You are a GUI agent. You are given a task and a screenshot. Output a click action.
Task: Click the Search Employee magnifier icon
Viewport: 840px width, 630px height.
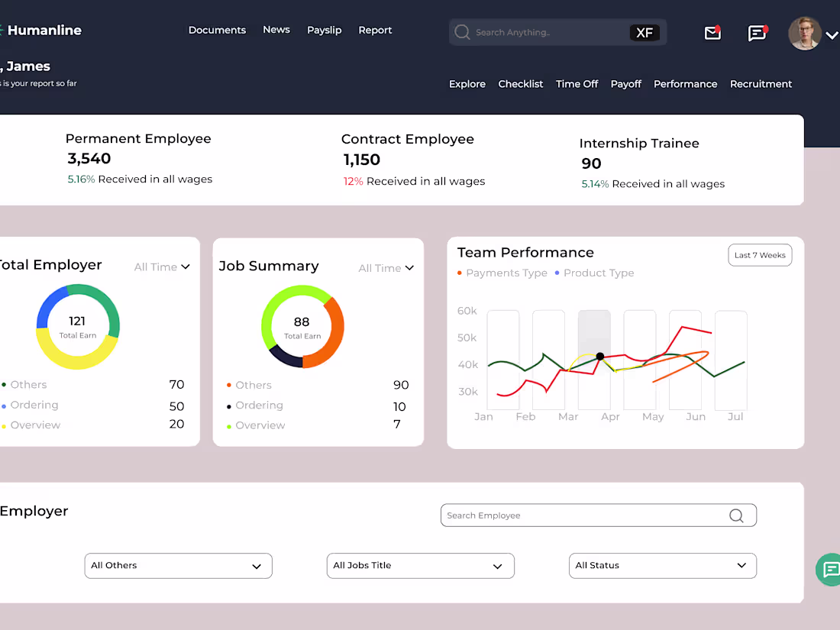[x=737, y=515]
